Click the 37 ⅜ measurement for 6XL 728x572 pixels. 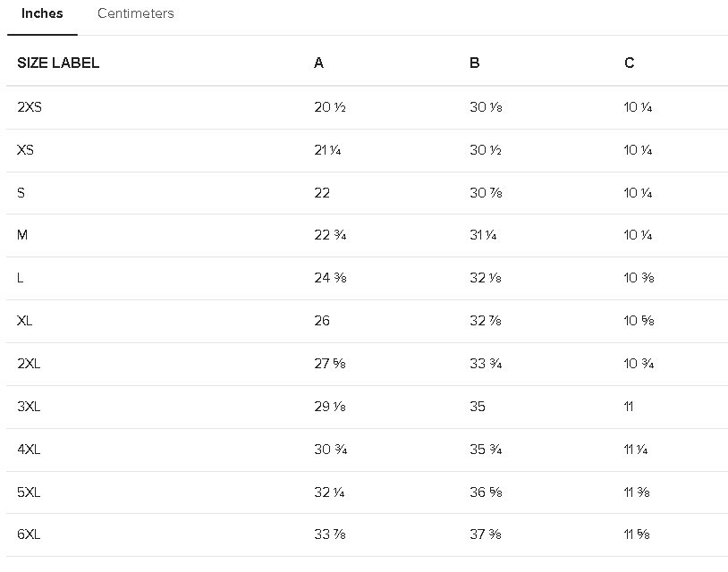(485, 534)
